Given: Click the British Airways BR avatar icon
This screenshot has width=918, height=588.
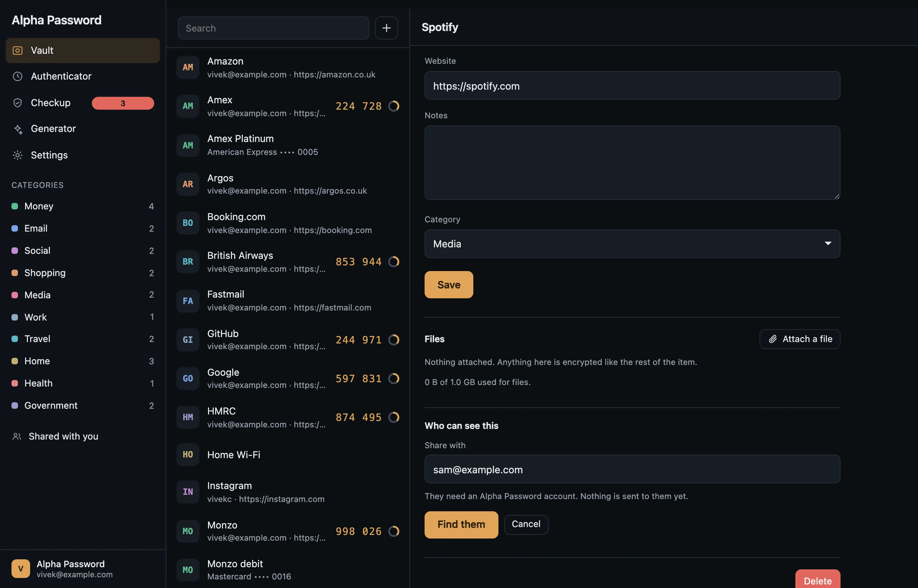Looking at the screenshot, I should 188,261.
